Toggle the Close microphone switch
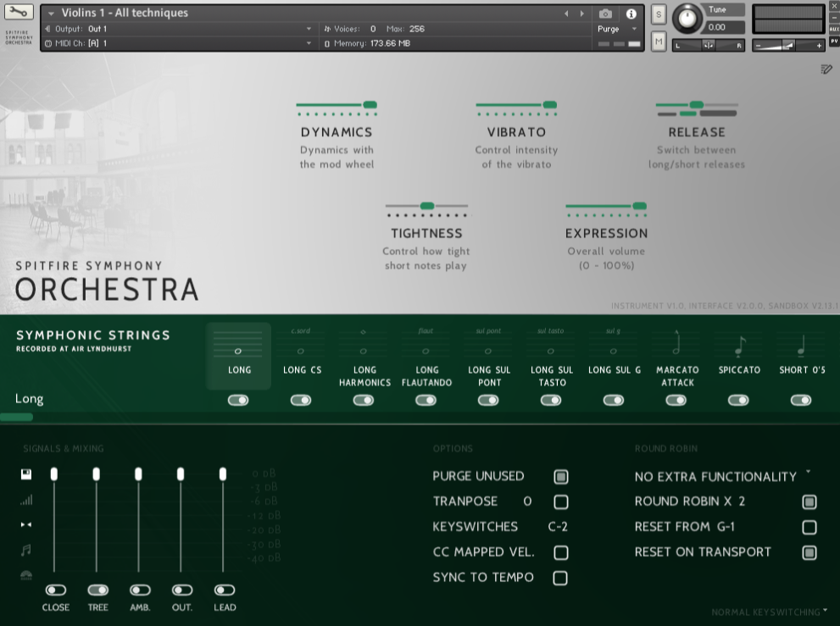 56,590
